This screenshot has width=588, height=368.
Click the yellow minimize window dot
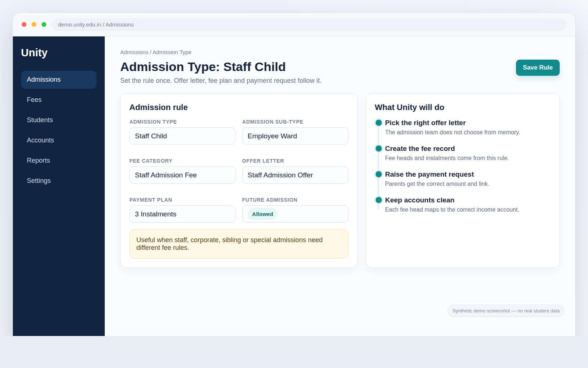point(34,25)
